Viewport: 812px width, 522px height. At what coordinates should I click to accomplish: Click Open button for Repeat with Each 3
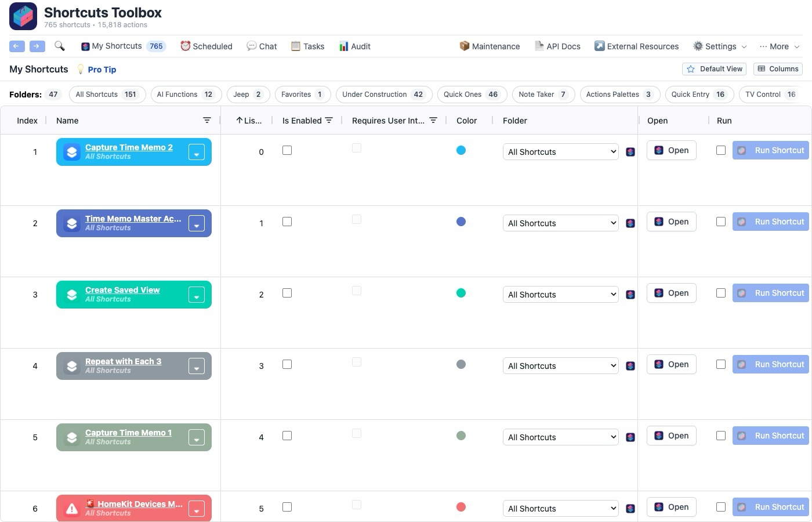[672, 364]
